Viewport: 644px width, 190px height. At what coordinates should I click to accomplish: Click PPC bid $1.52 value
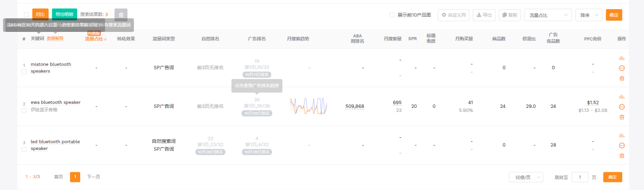tap(593, 102)
